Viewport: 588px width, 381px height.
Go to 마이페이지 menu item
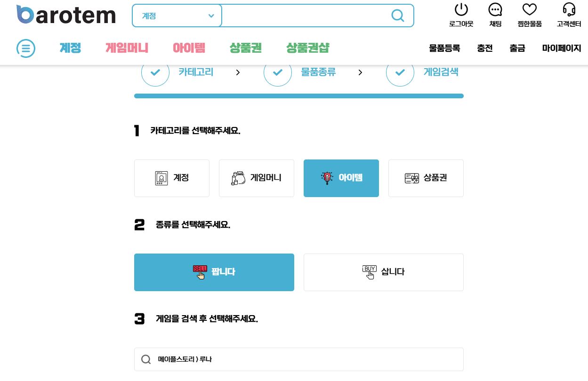[x=562, y=48]
